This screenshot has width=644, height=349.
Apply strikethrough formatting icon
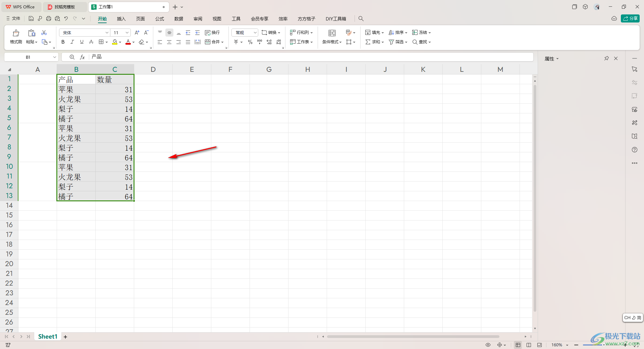pos(91,42)
